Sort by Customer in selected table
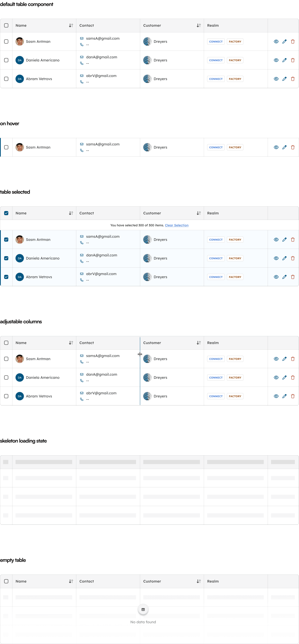Screen dimensions: 299x644 click(x=199, y=213)
